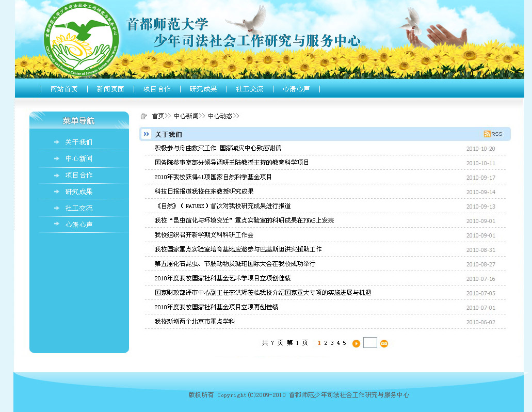The width and height of the screenshot is (532, 412).
Task: Select 项目合作 in the top navigation bar
Action: [x=157, y=89]
